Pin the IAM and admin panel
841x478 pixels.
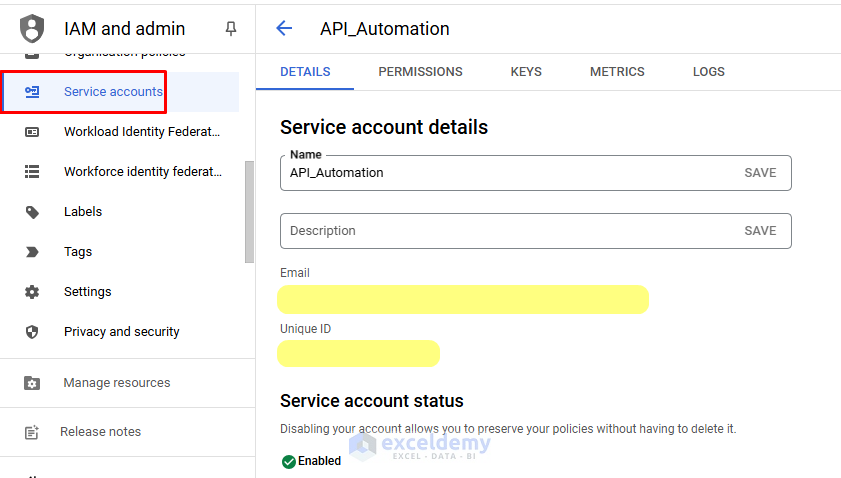pos(231,29)
